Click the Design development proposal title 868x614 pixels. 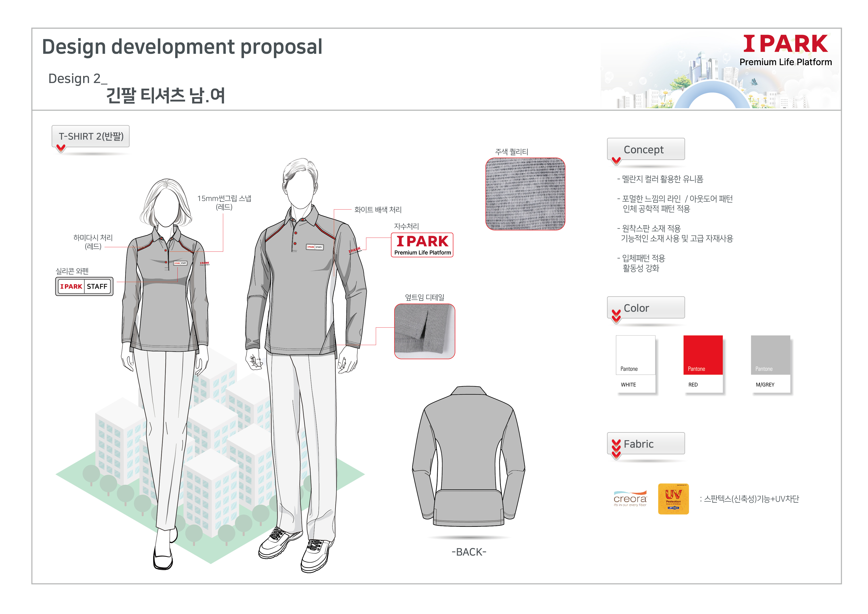pyautogui.click(x=182, y=47)
